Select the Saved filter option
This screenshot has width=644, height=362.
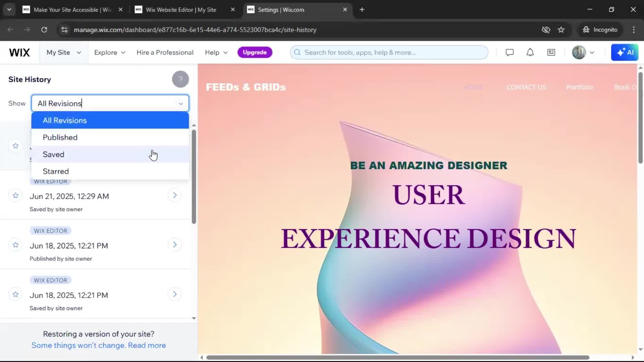tap(110, 155)
